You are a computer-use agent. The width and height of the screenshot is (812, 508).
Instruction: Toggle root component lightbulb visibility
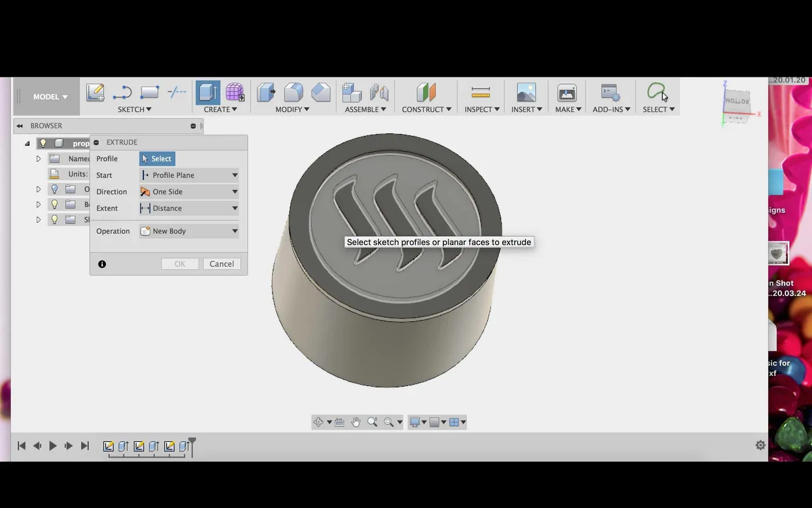[x=43, y=144]
